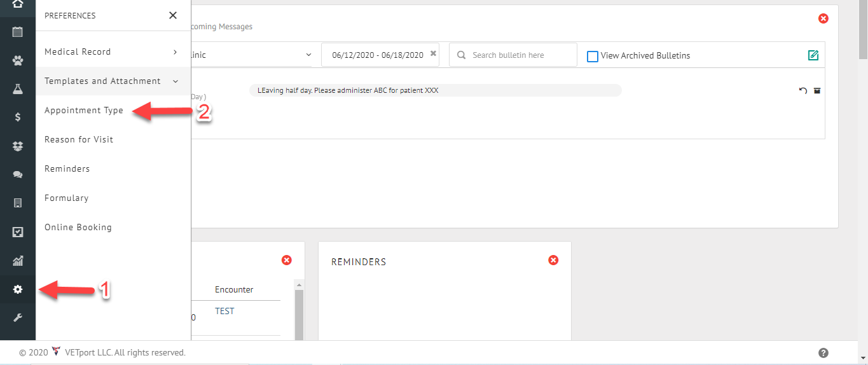
Task: Close the bulletin widget with red X
Action: [x=823, y=18]
